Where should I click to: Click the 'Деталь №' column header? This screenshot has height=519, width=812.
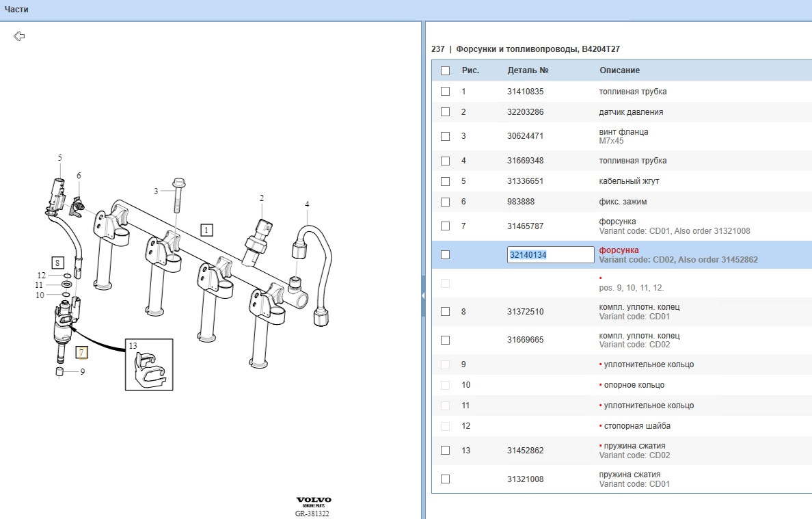point(528,70)
